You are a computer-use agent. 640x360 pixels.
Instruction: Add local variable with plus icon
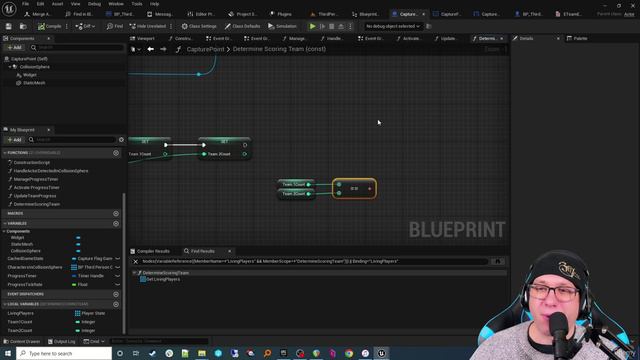point(116,304)
